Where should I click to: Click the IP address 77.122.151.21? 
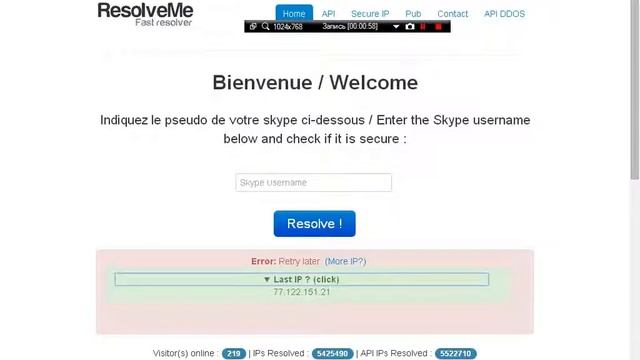coord(302,292)
